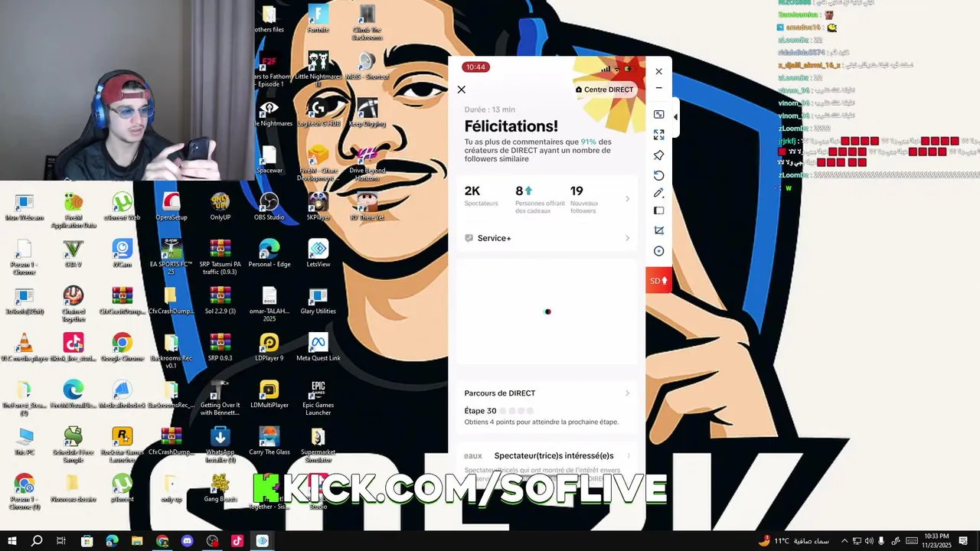
Task: Open the red SD quality selector
Action: pos(658,281)
